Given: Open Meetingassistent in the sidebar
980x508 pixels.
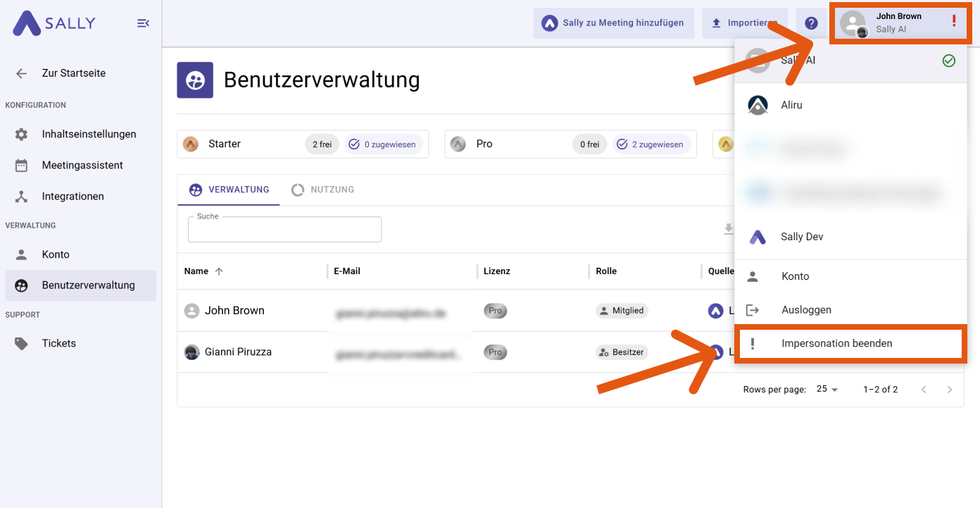Looking at the screenshot, I should click(82, 165).
